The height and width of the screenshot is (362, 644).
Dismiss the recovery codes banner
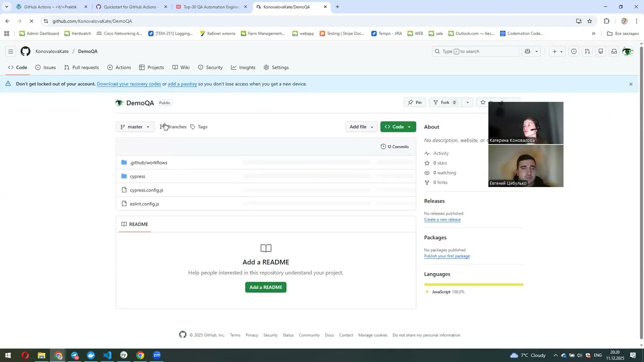(x=630, y=84)
